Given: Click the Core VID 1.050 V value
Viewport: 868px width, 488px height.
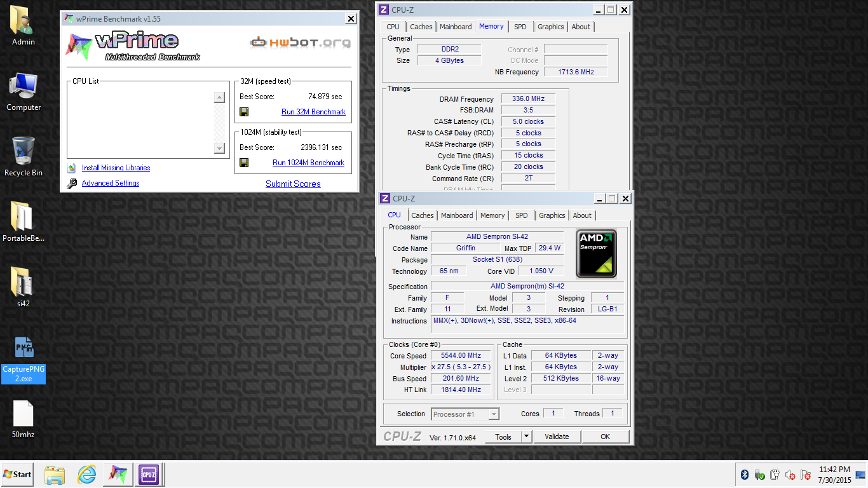Looking at the screenshot, I should pyautogui.click(x=541, y=271).
